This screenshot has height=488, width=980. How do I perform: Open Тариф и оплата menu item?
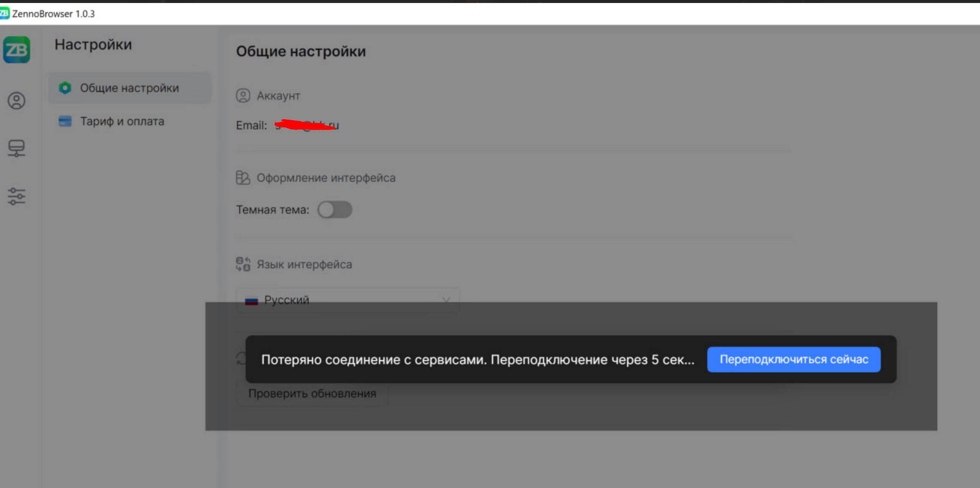pyautogui.click(x=122, y=121)
